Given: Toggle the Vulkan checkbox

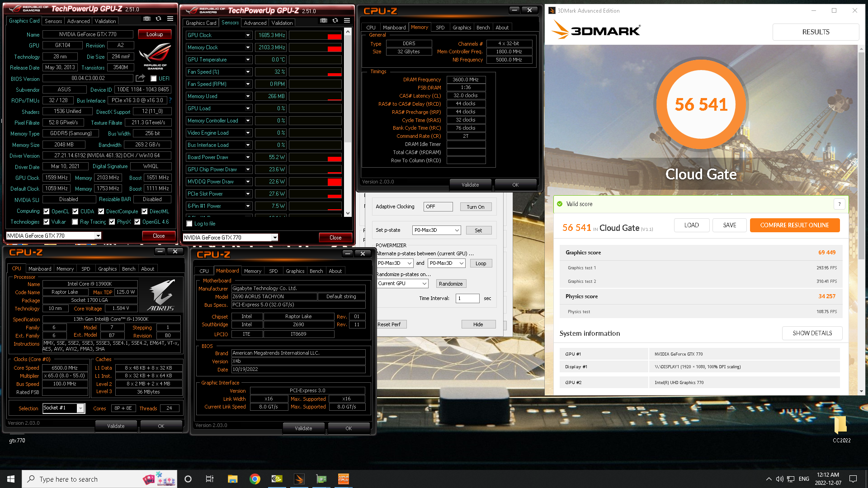Looking at the screenshot, I should (x=46, y=222).
